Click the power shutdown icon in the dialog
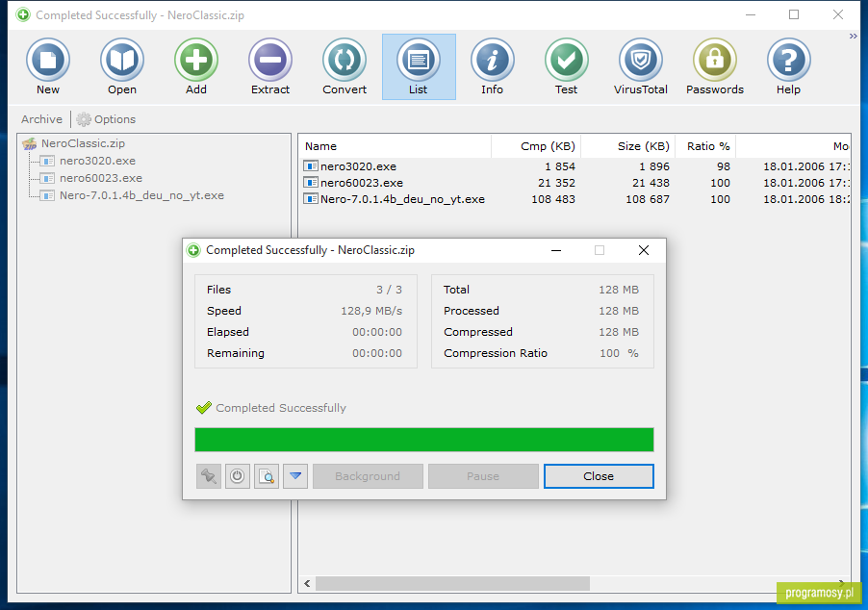The height and width of the screenshot is (610, 868). [x=238, y=476]
